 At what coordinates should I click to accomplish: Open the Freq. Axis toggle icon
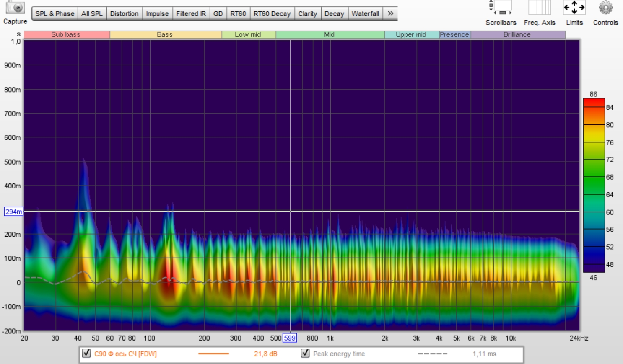click(x=540, y=8)
